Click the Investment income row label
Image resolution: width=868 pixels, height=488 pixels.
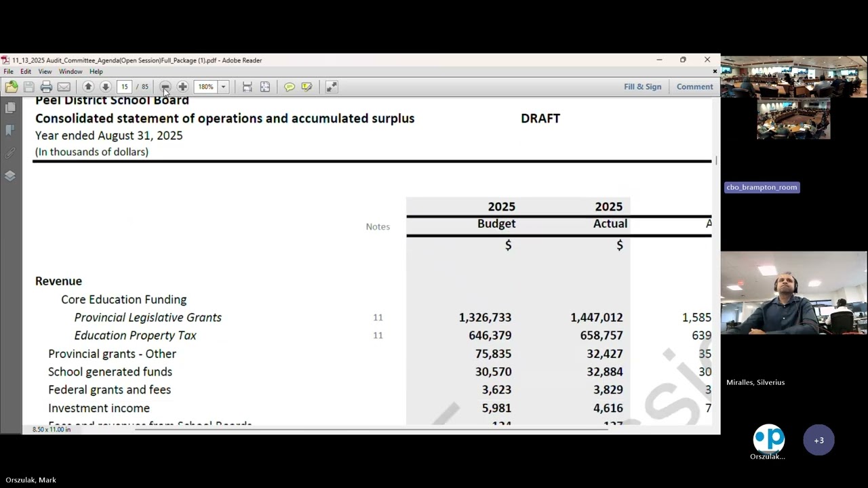click(99, 408)
